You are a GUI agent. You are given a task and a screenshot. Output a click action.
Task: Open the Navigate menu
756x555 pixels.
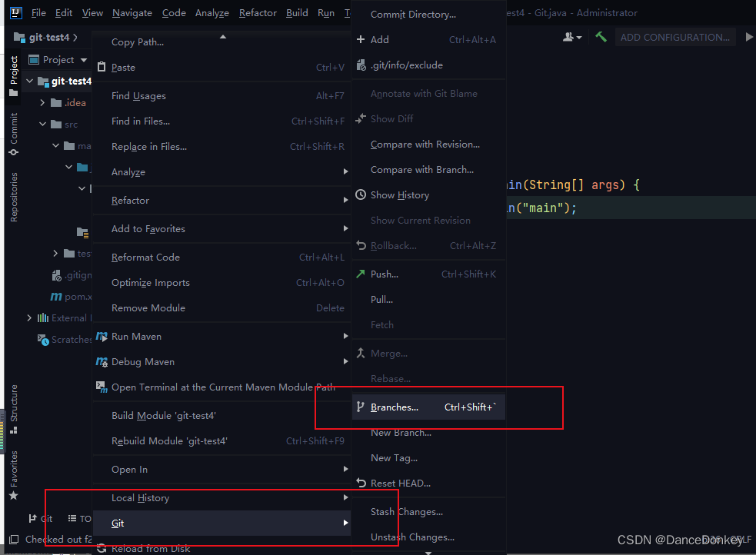pyautogui.click(x=132, y=13)
